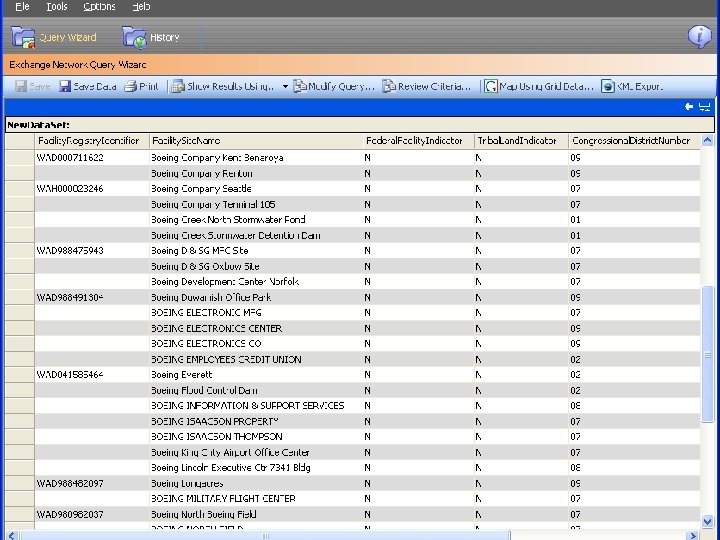This screenshot has height=540, width=720.
Task: Select Boeing Creek North Stormwater Pond cell
Action: click(x=256, y=219)
